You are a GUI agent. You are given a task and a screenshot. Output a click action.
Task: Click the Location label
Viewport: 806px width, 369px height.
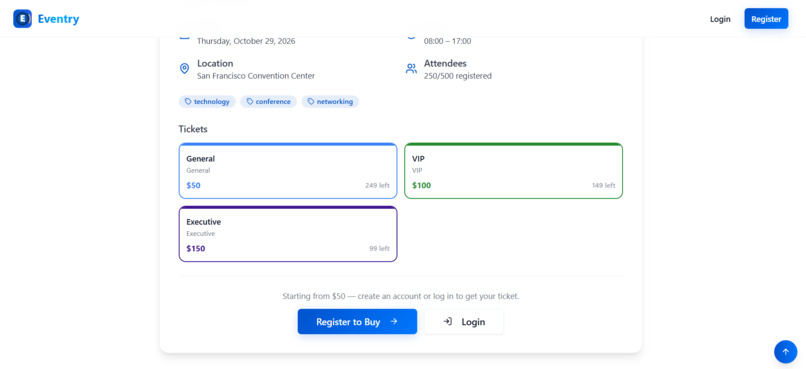click(x=215, y=63)
